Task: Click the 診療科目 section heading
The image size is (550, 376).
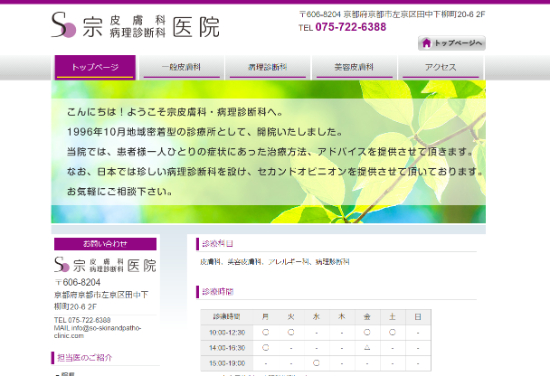Action: point(217,244)
